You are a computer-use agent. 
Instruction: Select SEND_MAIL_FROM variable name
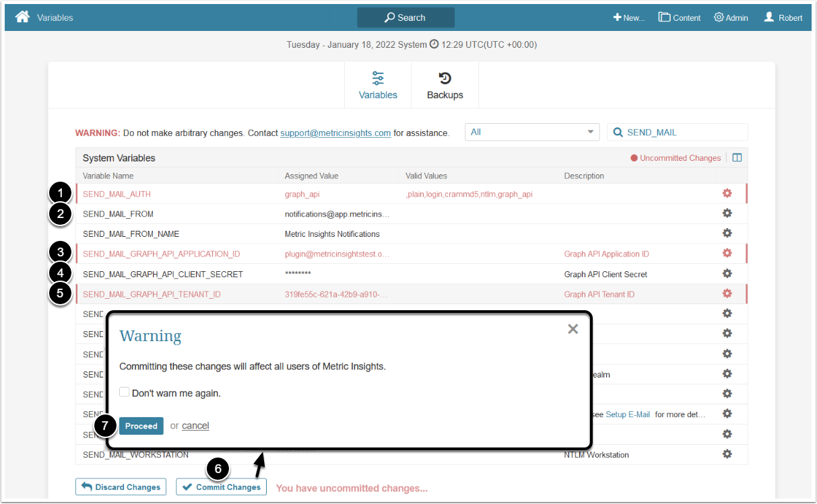coord(118,214)
